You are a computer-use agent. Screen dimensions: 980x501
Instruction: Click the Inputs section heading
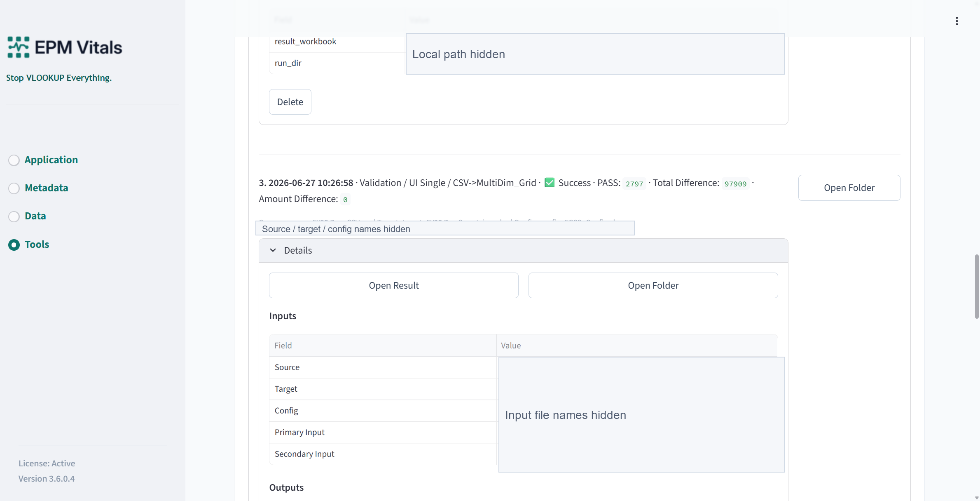click(283, 316)
